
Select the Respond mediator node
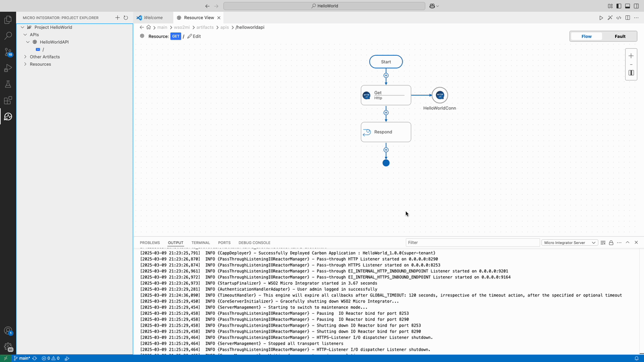tap(386, 132)
